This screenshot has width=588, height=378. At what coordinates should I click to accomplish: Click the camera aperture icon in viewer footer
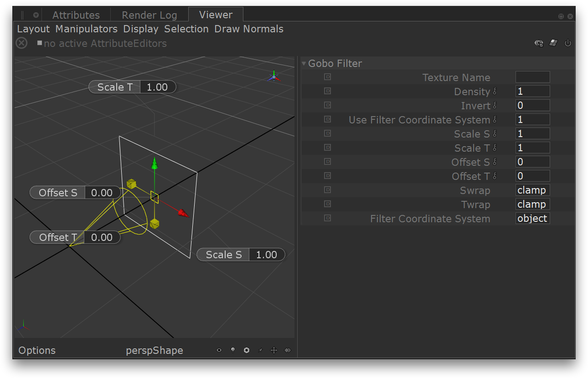click(247, 350)
